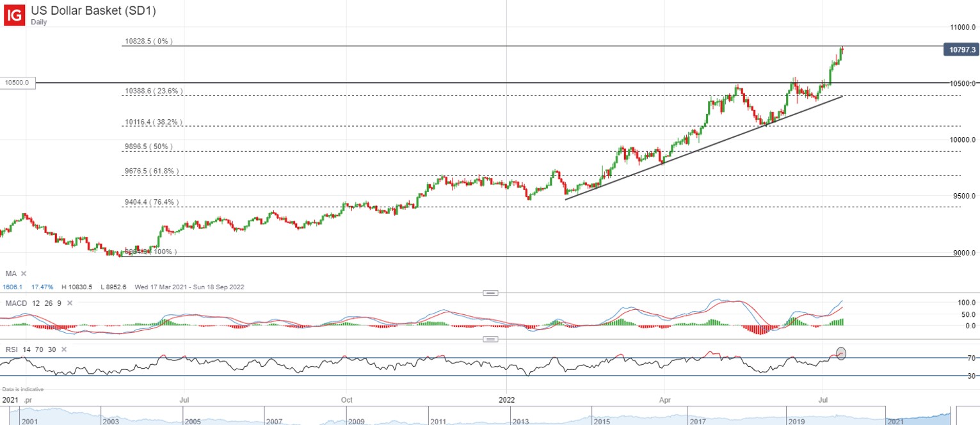Select the 10500.0 horizontal line label
Viewport: 980px width, 425px height.
[17, 83]
